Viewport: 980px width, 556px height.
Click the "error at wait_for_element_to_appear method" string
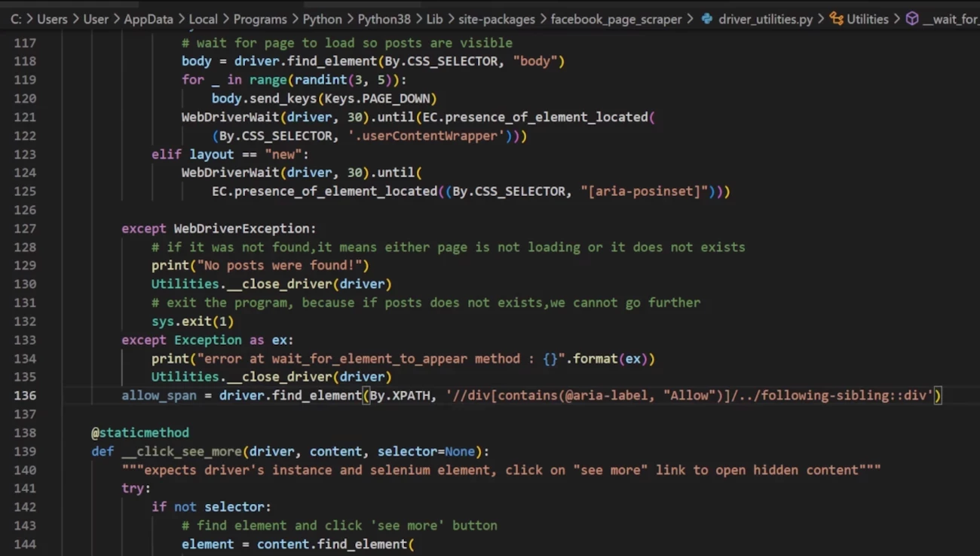pyautogui.click(x=381, y=358)
